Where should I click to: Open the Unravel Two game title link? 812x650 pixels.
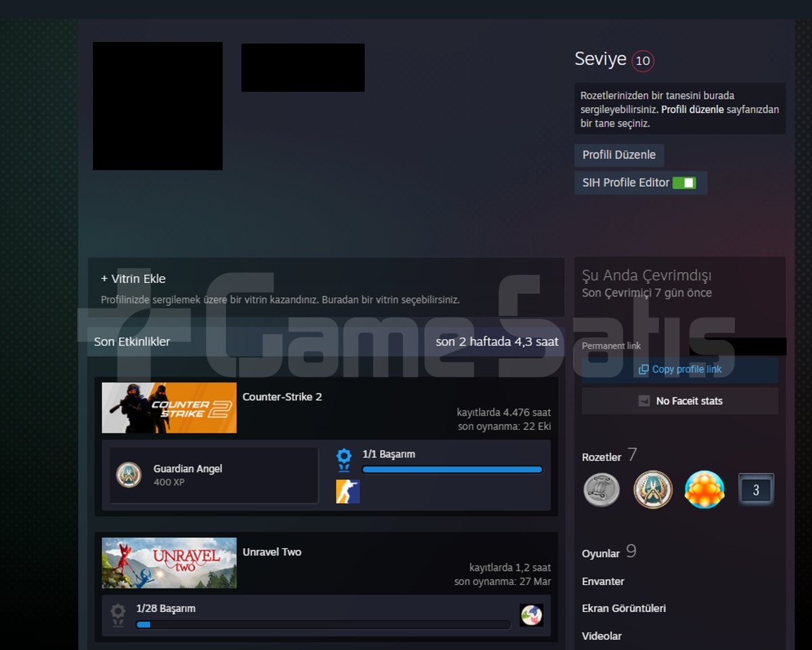tap(272, 552)
